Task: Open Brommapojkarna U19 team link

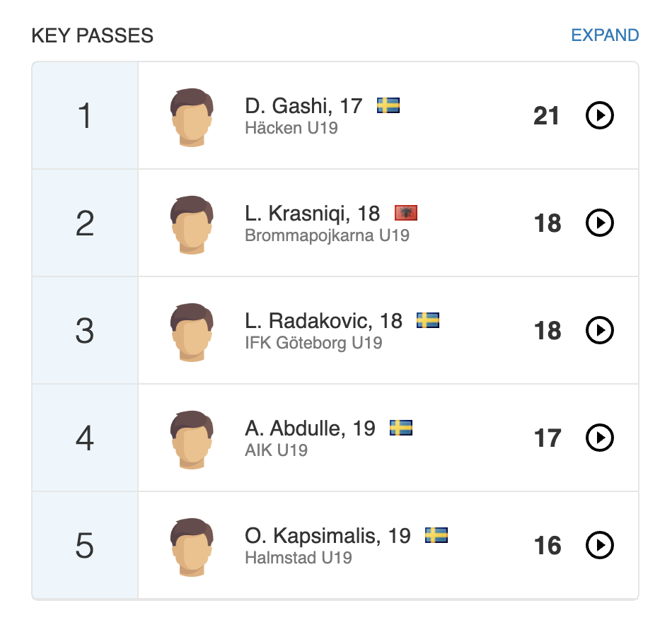Action: pyautogui.click(x=327, y=235)
